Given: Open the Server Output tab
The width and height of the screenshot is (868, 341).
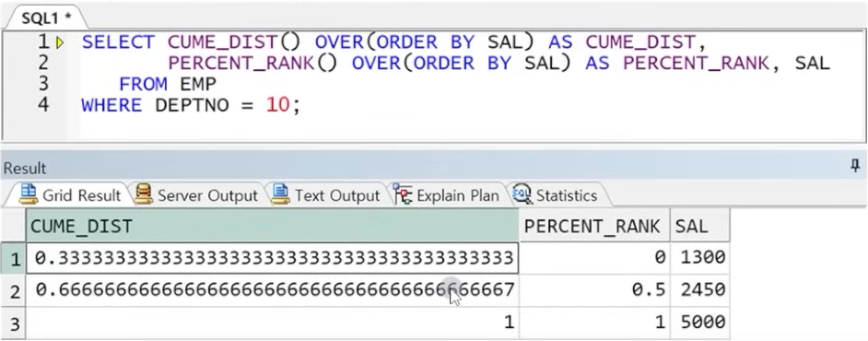Looking at the screenshot, I should (x=197, y=195).
